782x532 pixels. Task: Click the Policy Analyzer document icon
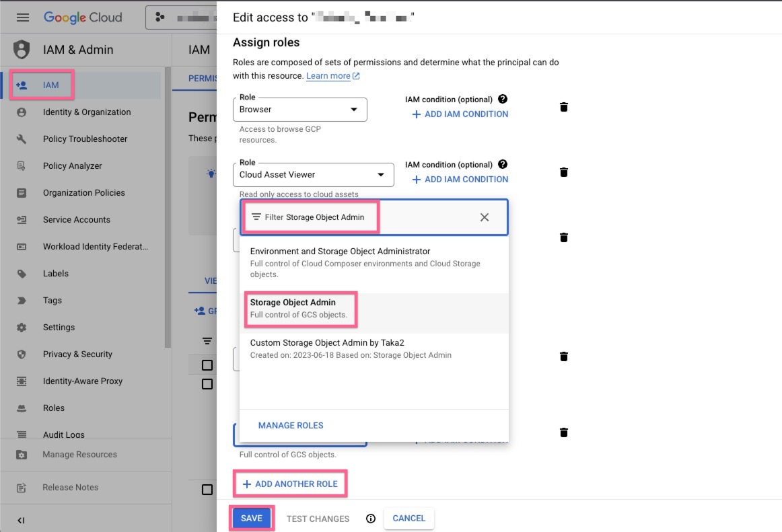click(22, 166)
